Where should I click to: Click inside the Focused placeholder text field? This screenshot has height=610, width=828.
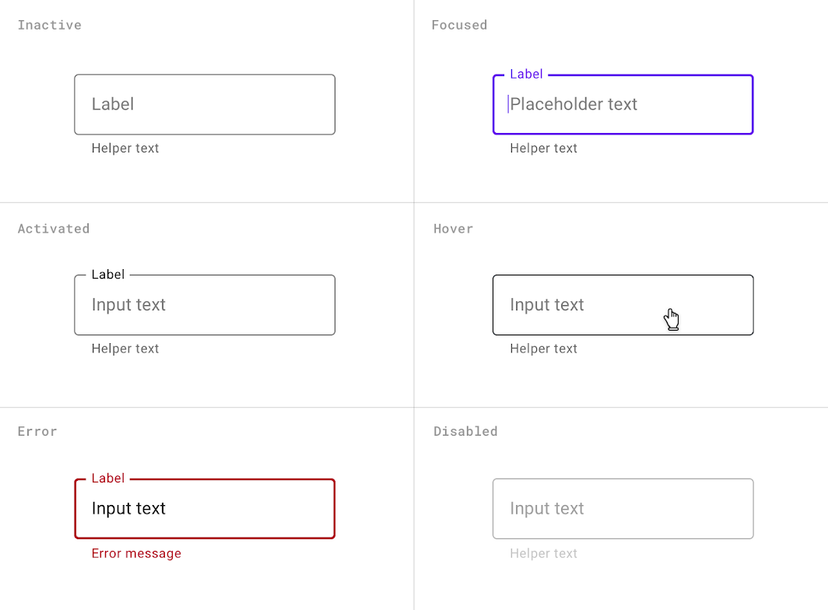(622, 104)
